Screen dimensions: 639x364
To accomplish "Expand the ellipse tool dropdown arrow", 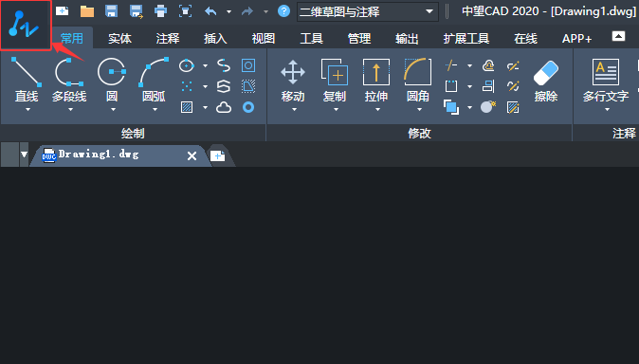I will click(x=205, y=65).
